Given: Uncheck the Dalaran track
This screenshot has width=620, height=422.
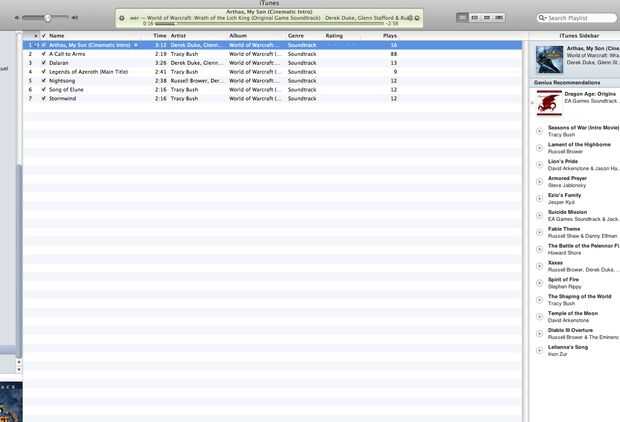Looking at the screenshot, I should click(43, 63).
